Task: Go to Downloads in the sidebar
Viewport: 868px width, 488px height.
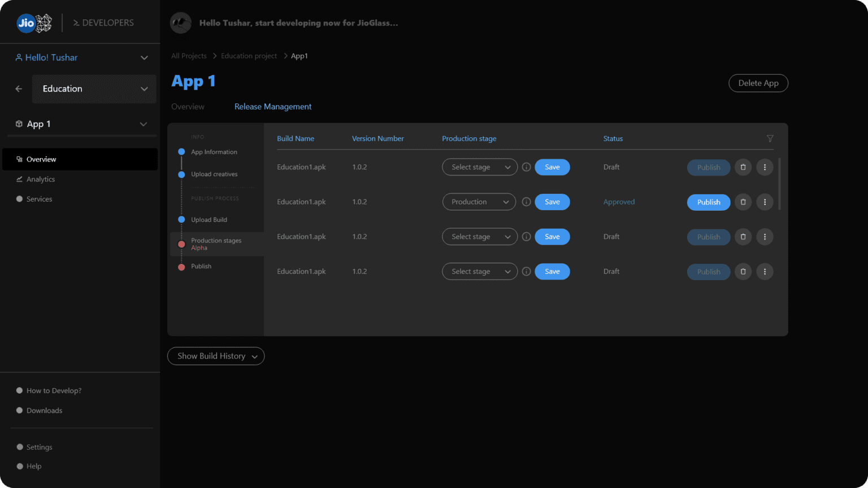Action: click(x=39, y=410)
